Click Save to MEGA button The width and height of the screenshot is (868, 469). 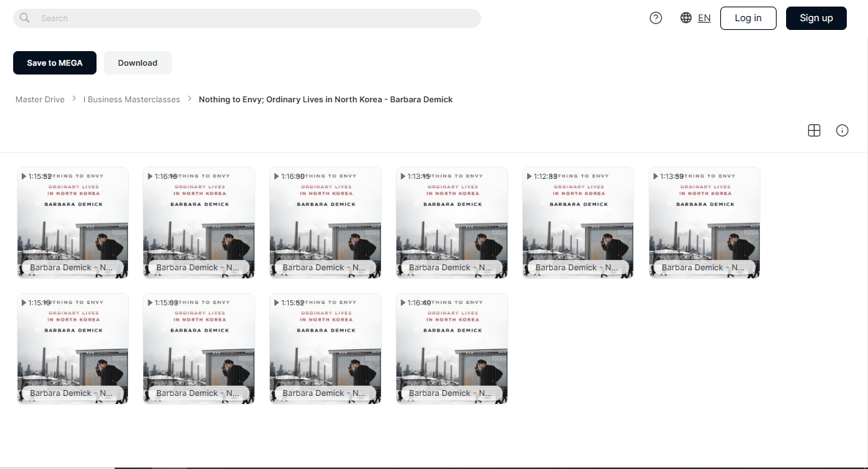click(55, 63)
